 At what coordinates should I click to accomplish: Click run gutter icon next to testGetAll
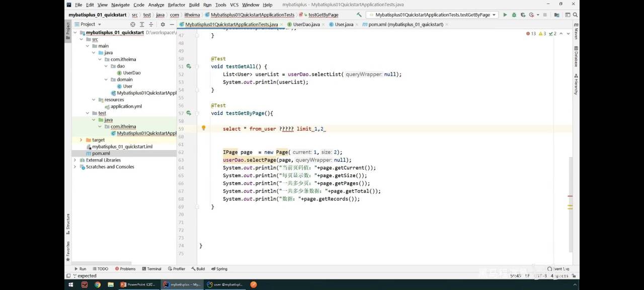click(189, 66)
